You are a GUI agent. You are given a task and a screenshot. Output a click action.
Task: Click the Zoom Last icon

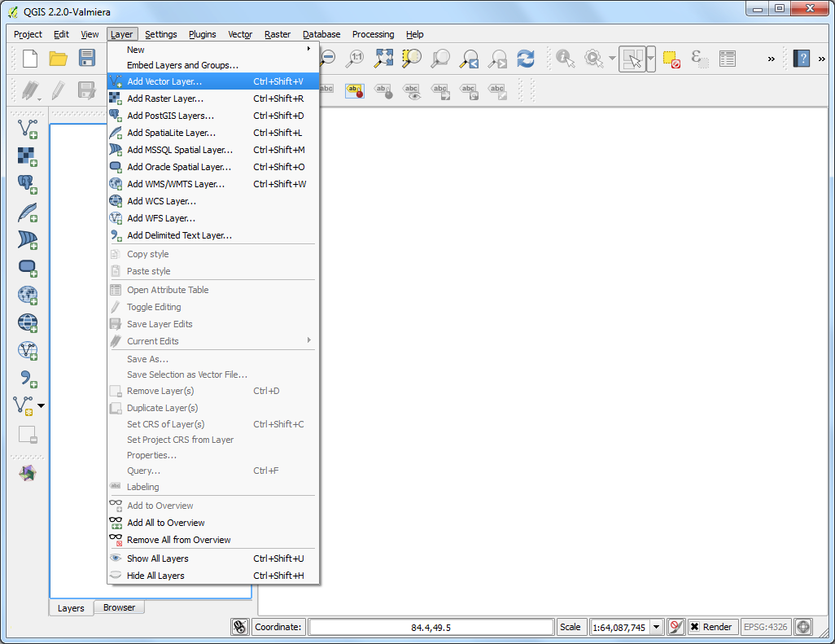pyautogui.click(x=469, y=58)
